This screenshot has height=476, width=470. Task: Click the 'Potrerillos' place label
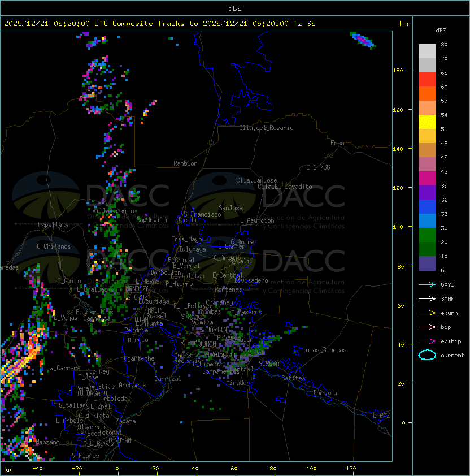tap(94, 312)
